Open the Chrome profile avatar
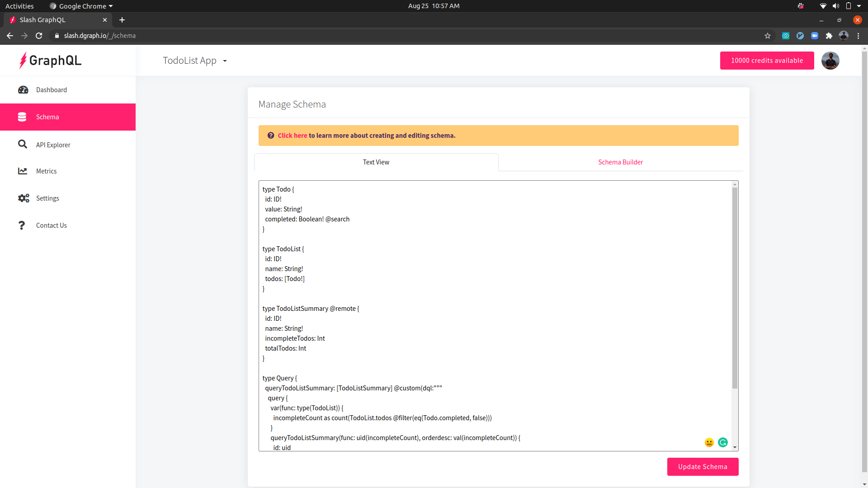Viewport: 868px width, 488px height. click(x=843, y=36)
